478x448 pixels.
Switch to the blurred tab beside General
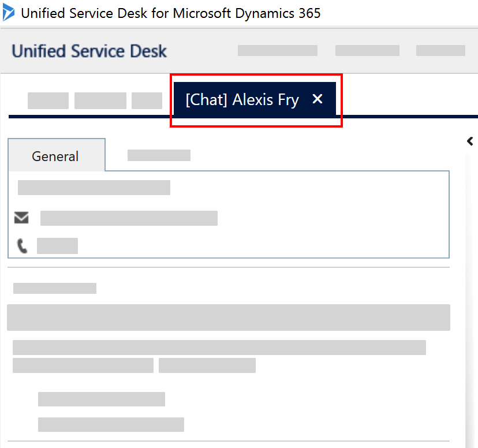coord(159,155)
